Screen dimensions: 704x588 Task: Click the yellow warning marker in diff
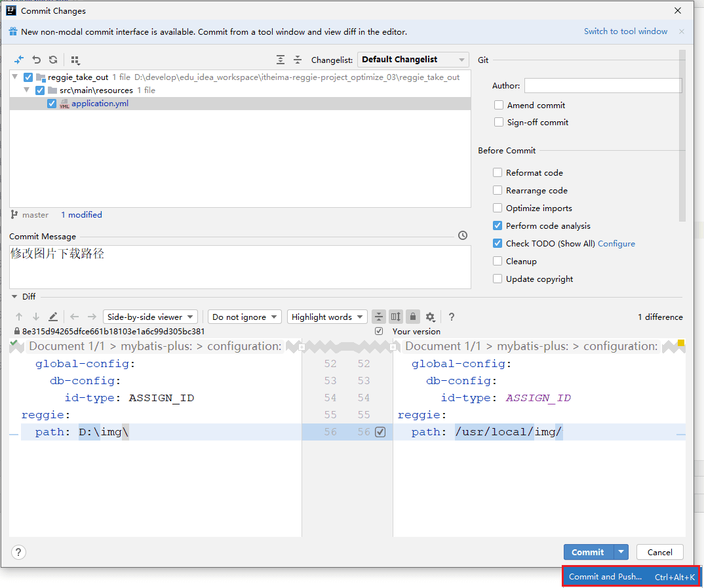click(680, 343)
